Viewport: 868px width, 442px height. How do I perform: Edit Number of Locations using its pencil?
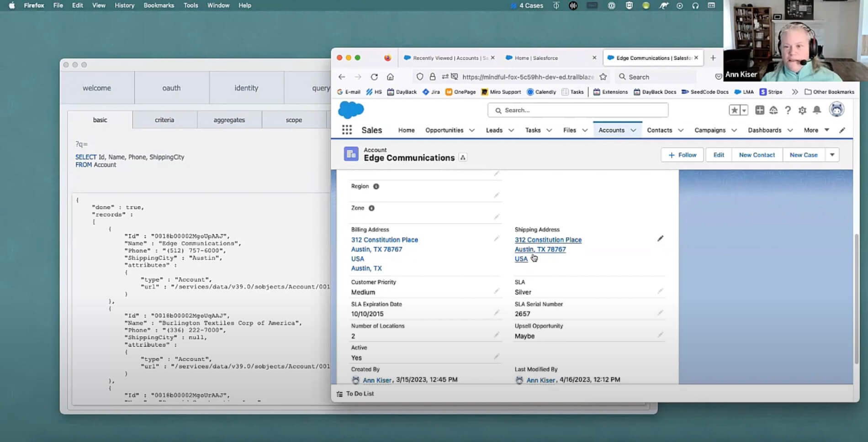497,335
